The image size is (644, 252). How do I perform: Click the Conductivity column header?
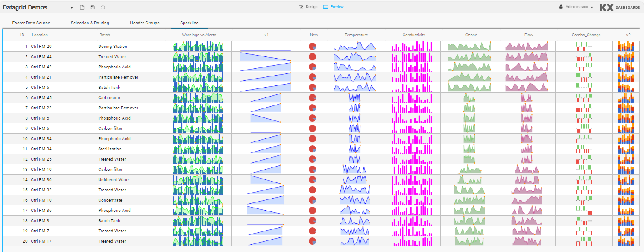click(x=413, y=35)
